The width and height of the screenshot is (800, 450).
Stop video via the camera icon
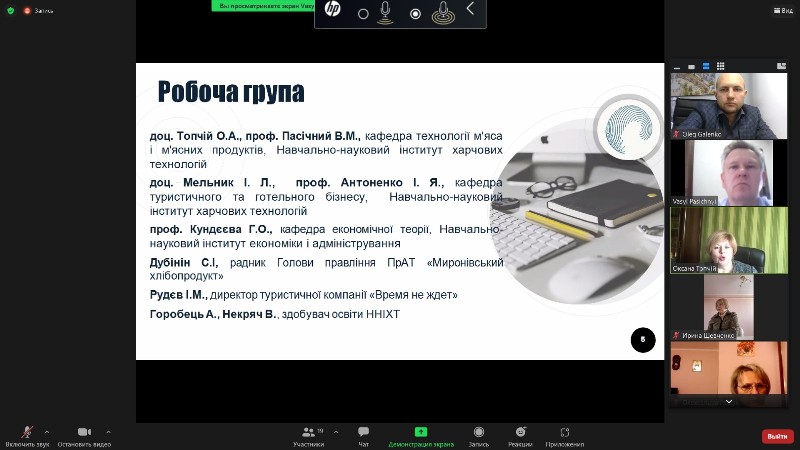[84, 432]
